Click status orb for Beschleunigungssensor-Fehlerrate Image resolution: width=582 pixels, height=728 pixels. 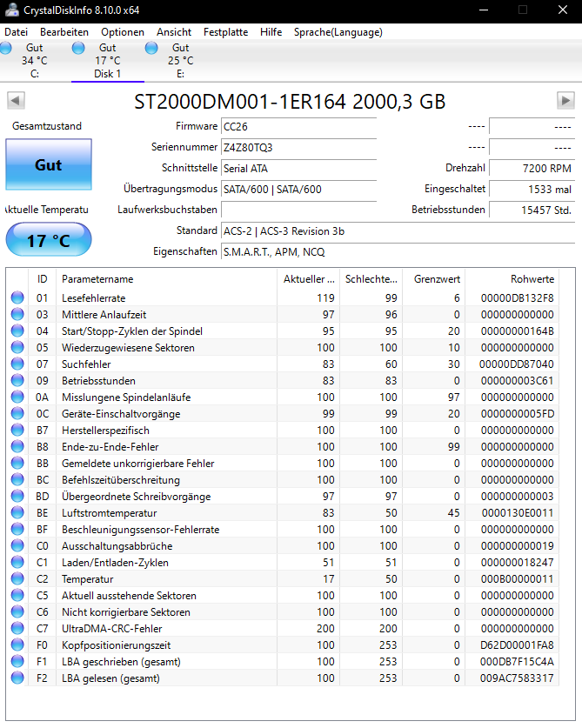pos(17,529)
